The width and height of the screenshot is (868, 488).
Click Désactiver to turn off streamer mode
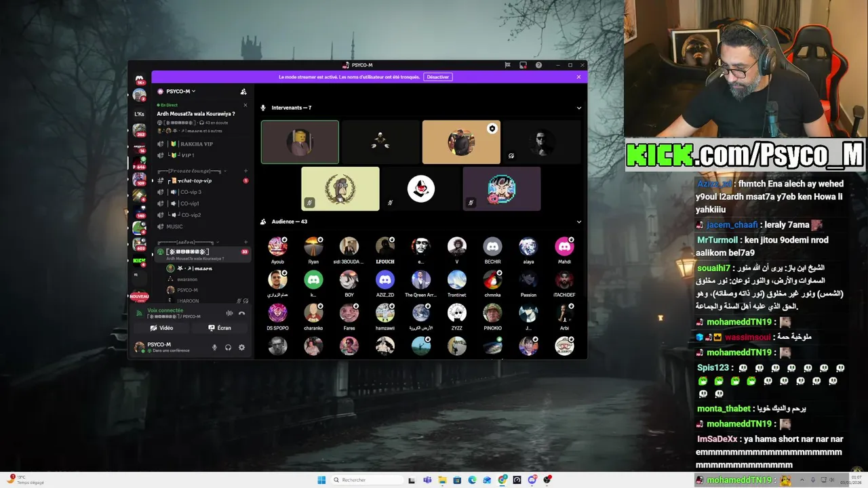(x=438, y=77)
